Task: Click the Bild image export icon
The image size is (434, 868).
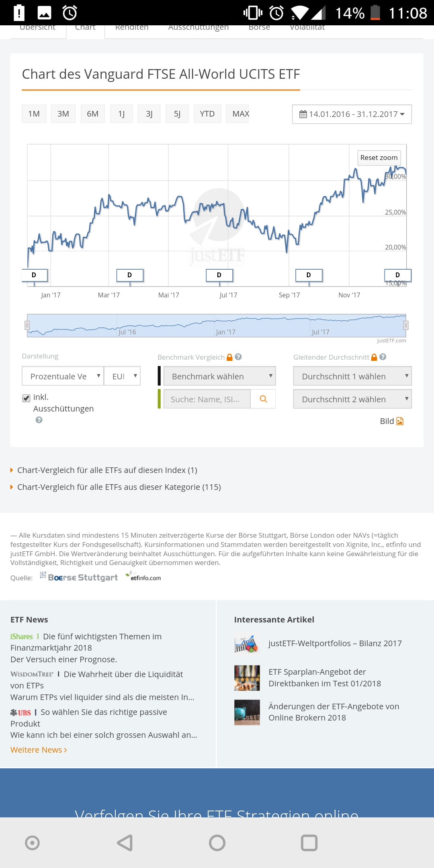Action: [400, 421]
